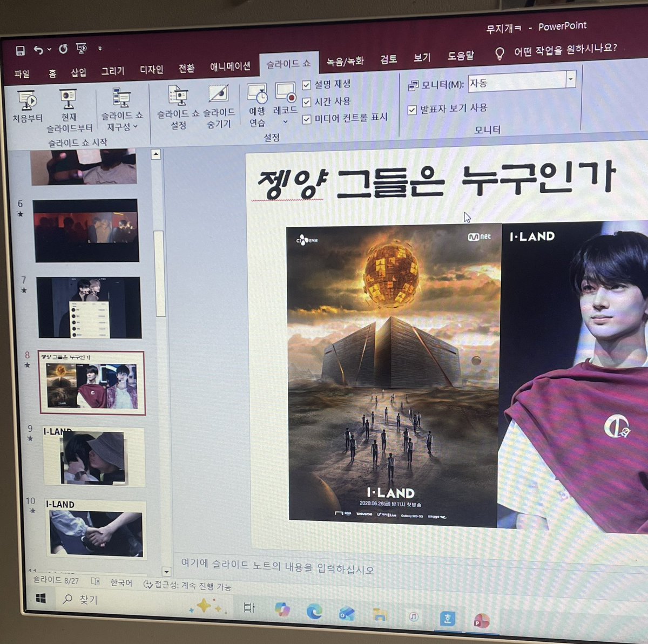This screenshot has width=648, height=644.
Task: Expand the 레코드 dropdown arrow
Action: pos(286,122)
